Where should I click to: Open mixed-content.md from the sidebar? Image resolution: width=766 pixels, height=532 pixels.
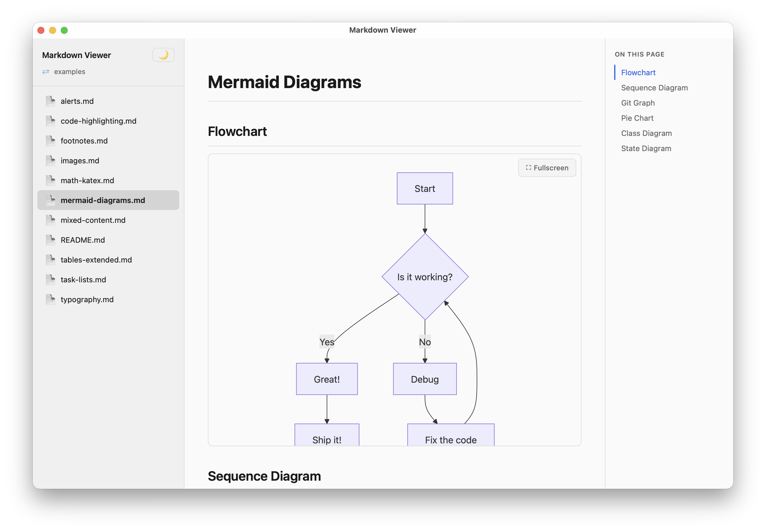coord(93,220)
